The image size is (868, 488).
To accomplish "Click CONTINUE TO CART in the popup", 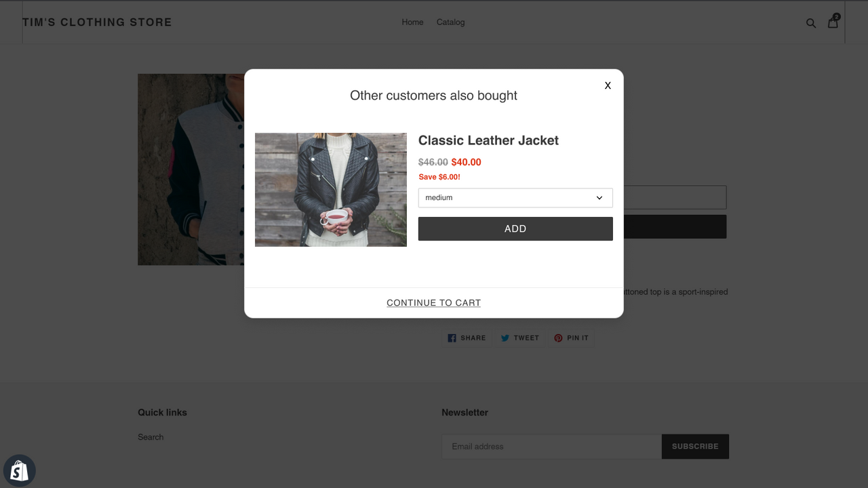I will pyautogui.click(x=433, y=302).
